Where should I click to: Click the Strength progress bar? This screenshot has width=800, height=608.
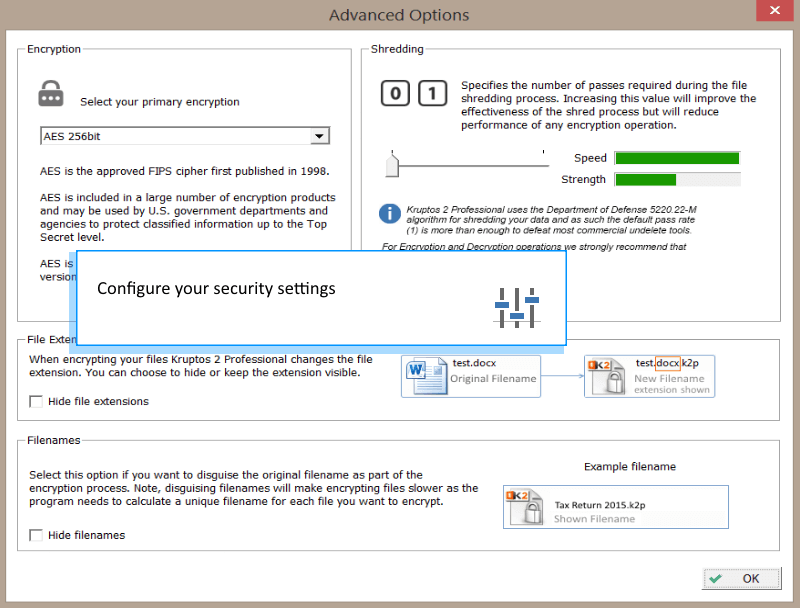677,180
